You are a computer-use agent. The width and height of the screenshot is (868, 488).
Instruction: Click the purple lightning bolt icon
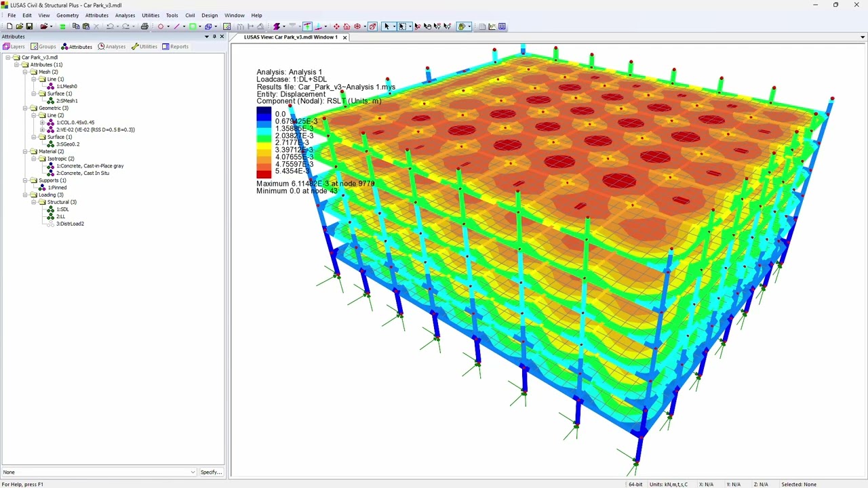click(277, 26)
